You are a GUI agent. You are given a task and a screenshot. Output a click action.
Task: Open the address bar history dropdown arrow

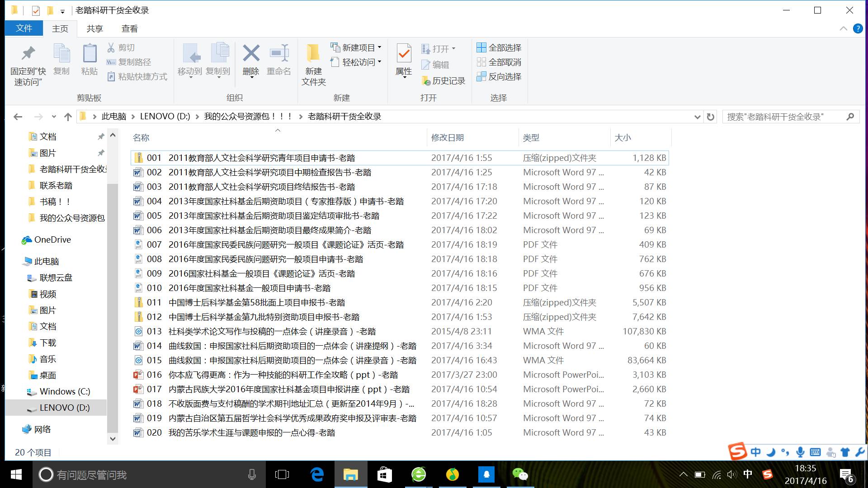697,117
